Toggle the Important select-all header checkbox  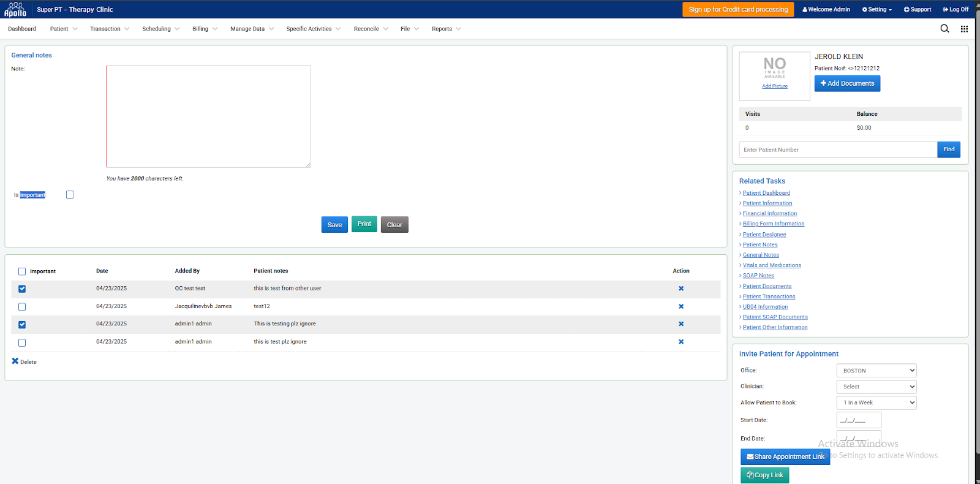click(22, 271)
